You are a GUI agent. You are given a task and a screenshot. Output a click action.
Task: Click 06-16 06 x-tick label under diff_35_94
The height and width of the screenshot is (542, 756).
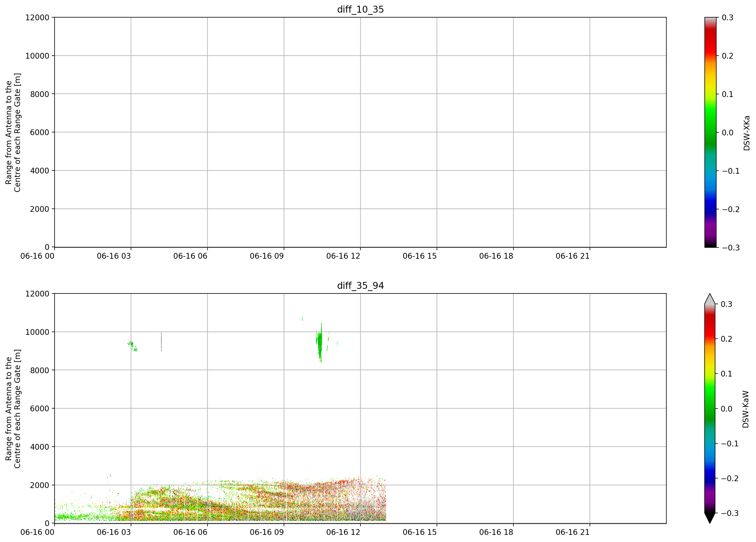[190, 532]
